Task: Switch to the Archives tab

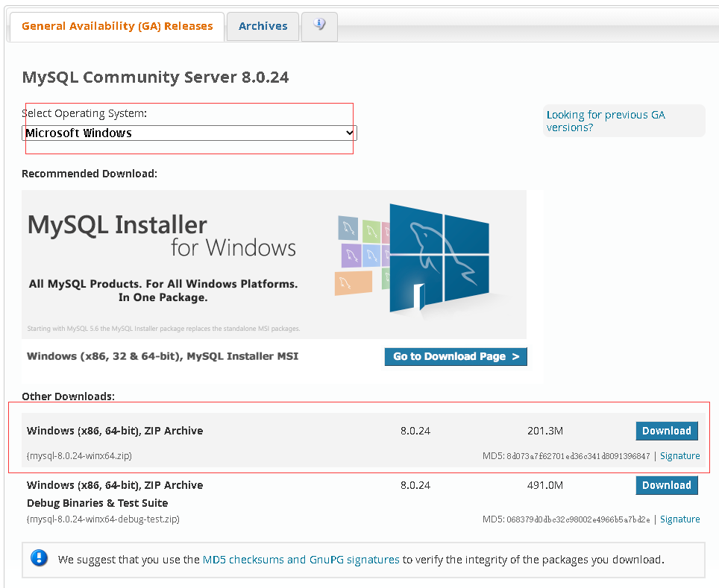Action: (263, 26)
